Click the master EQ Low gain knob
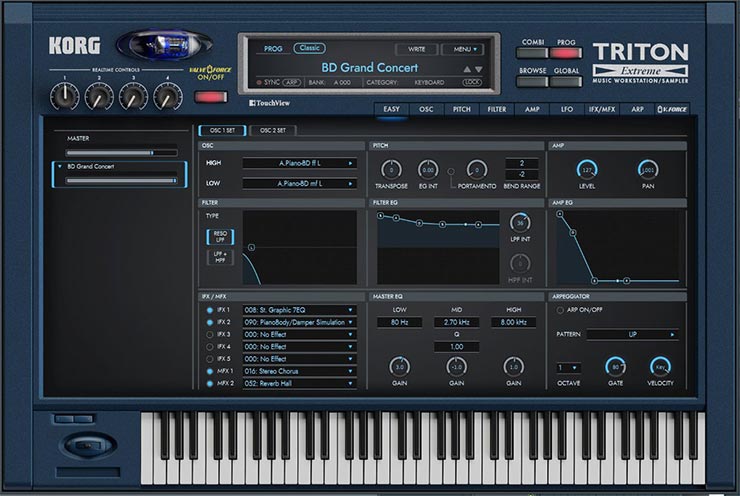This screenshot has width=740, height=496. [x=399, y=366]
